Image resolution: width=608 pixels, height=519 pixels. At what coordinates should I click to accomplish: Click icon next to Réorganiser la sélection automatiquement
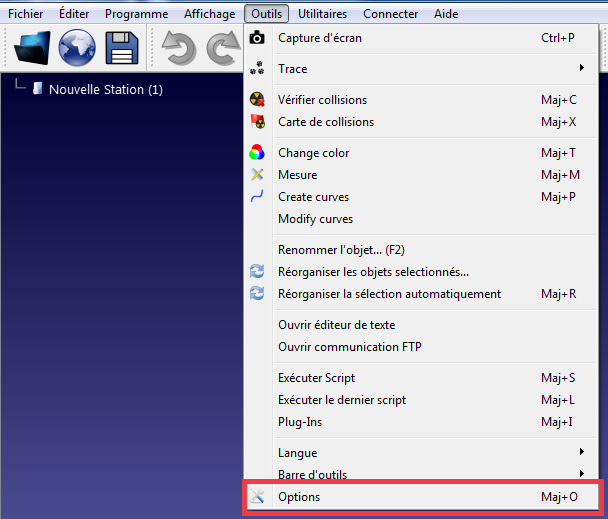257,293
